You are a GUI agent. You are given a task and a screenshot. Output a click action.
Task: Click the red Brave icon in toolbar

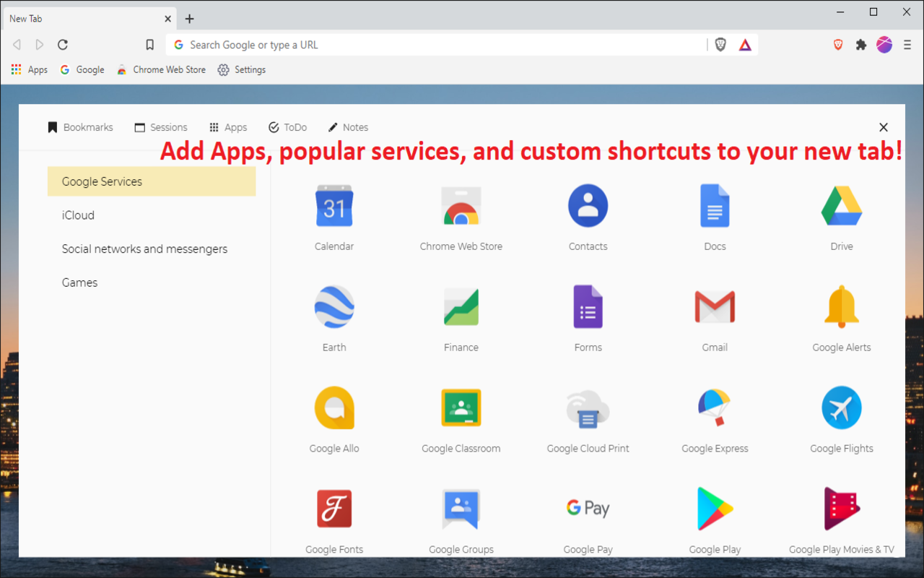coord(837,45)
